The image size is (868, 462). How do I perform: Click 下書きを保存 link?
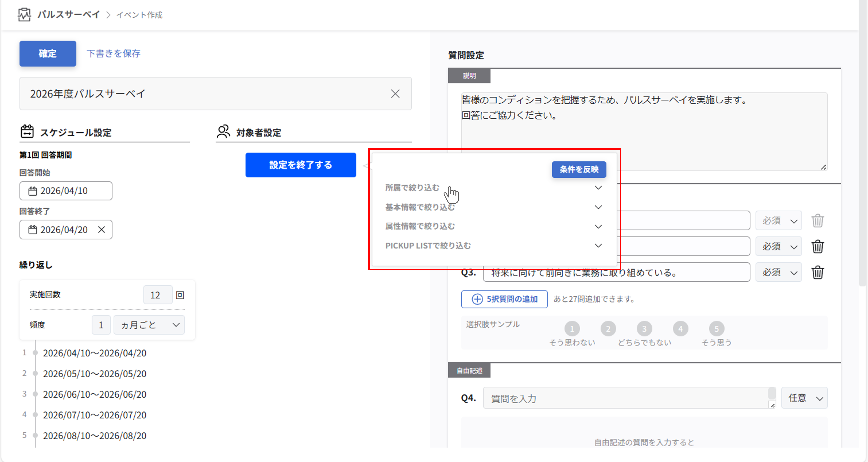114,53
